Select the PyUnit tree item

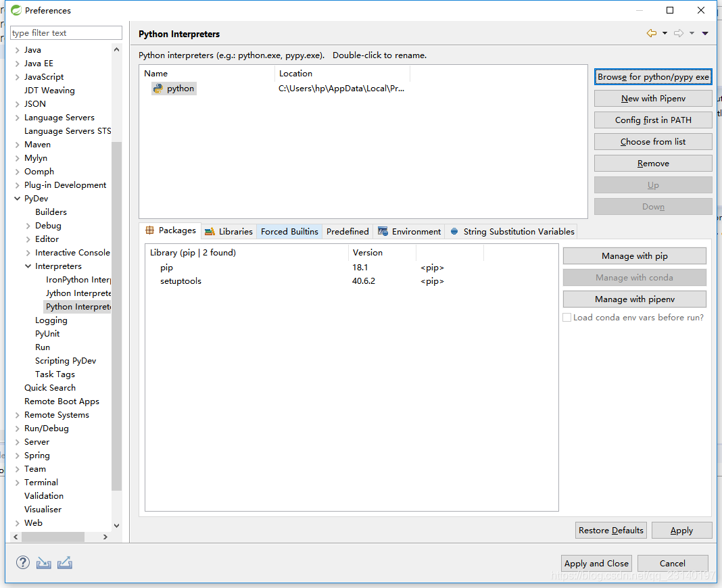47,334
